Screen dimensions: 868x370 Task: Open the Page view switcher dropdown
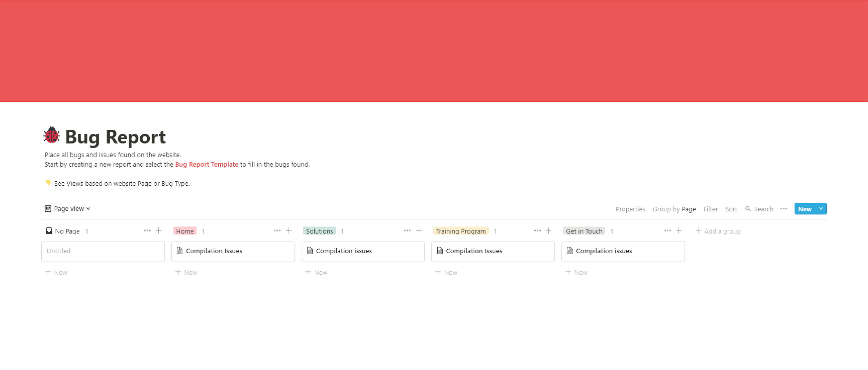67,209
